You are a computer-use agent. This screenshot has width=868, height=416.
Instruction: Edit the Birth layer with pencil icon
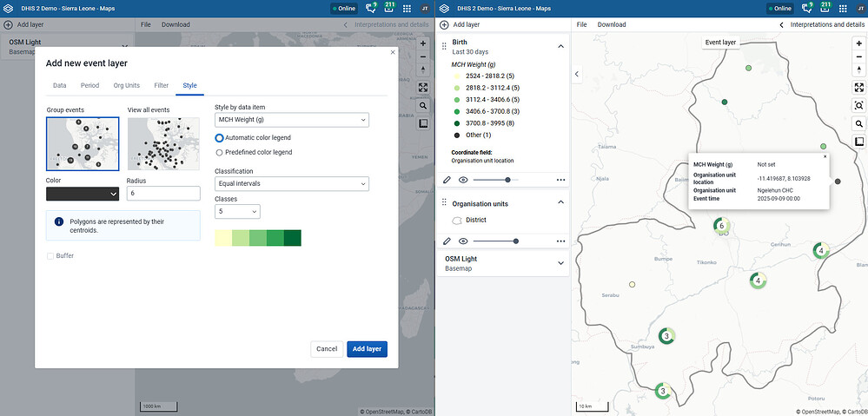tap(447, 180)
